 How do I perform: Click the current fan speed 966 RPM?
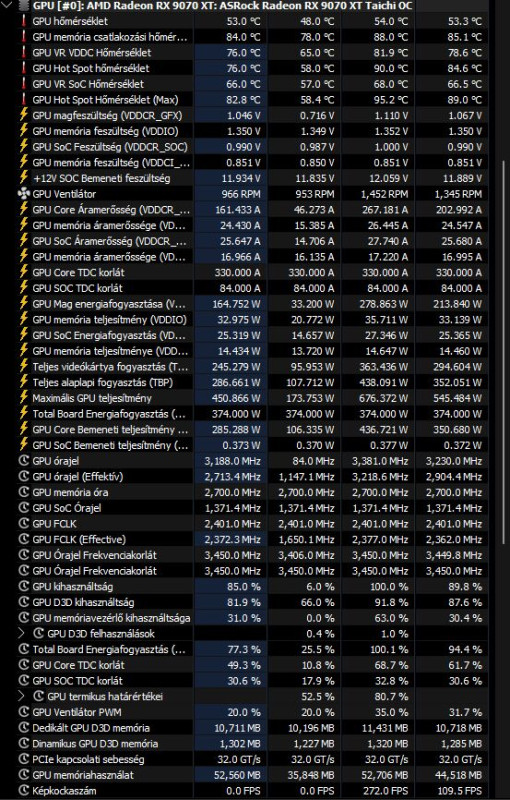pyautogui.click(x=241, y=194)
